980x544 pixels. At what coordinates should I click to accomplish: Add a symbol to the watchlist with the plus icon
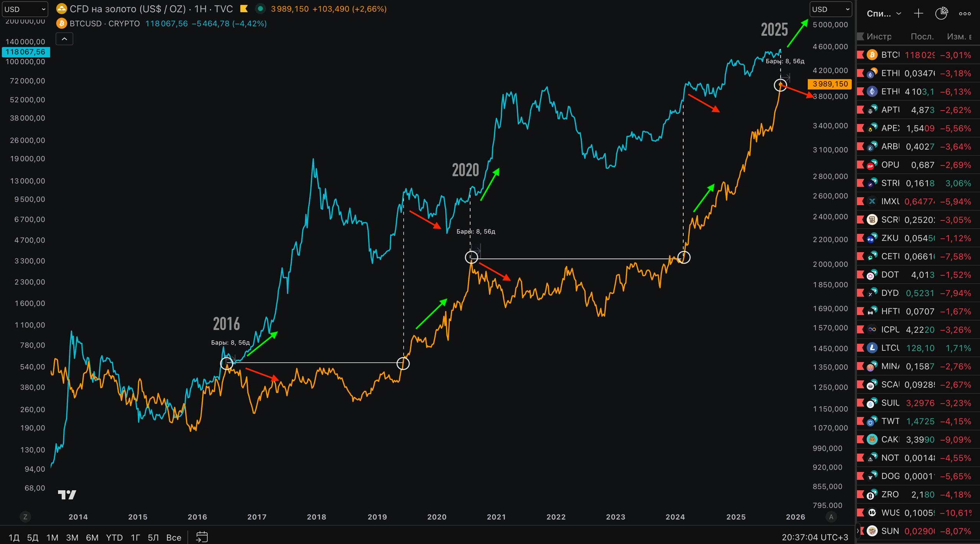[918, 14]
